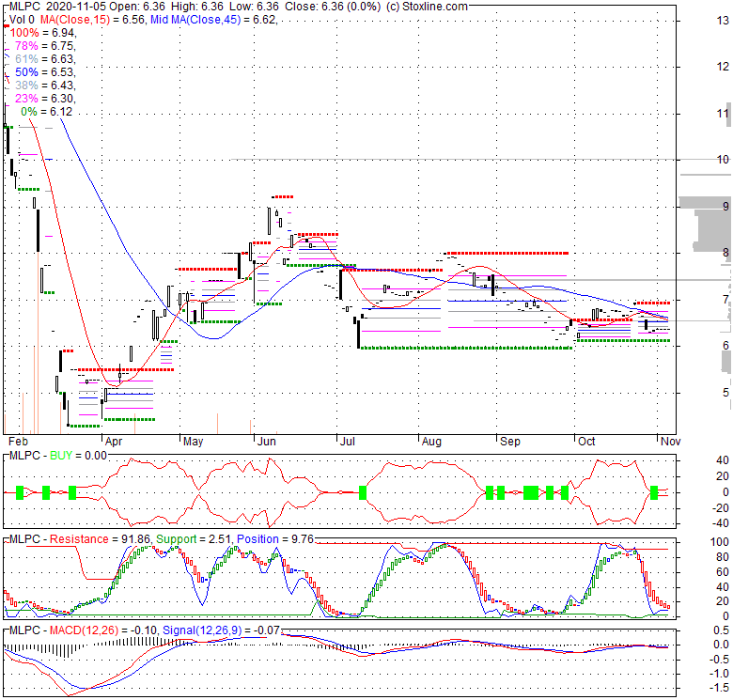Click price axis value 11
This screenshot has width=733, height=700.
point(723,114)
